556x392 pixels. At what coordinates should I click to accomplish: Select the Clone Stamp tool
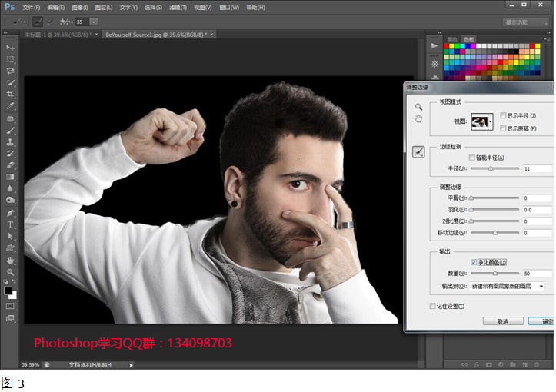[x=10, y=142]
